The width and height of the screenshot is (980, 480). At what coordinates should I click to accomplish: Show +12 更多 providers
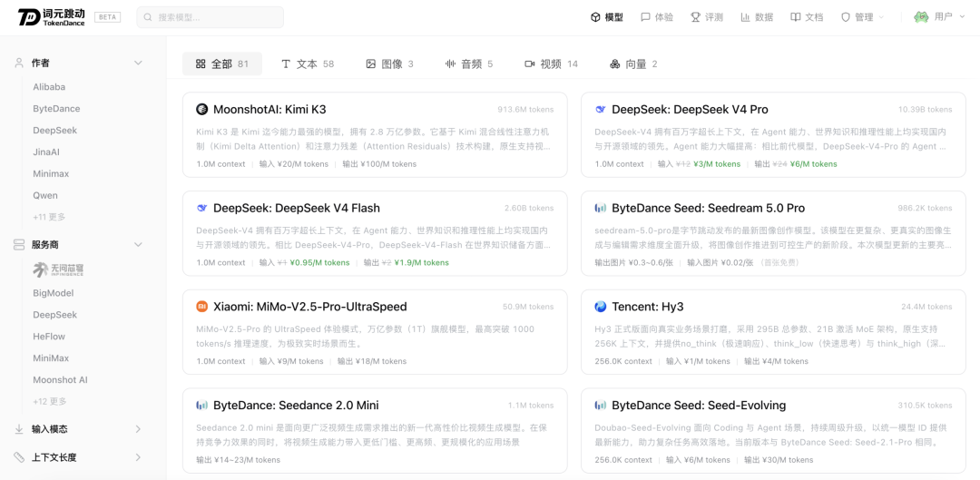point(50,401)
